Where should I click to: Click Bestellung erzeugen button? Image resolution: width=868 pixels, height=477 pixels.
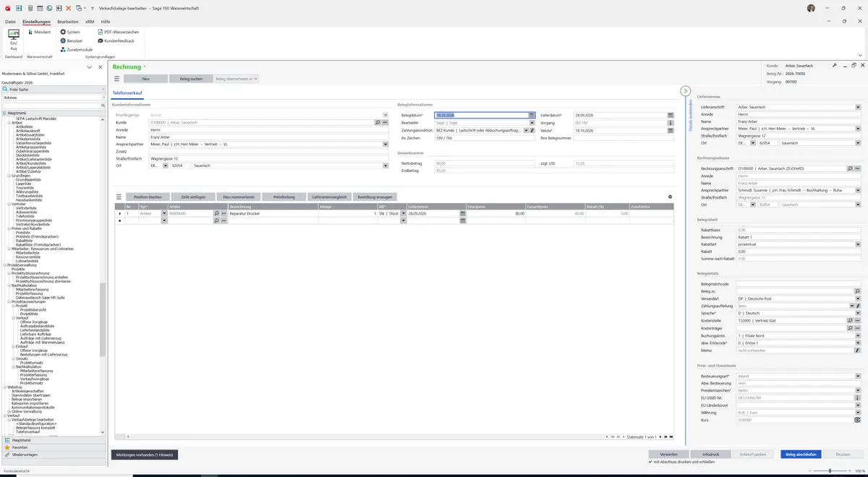point(375,197)
